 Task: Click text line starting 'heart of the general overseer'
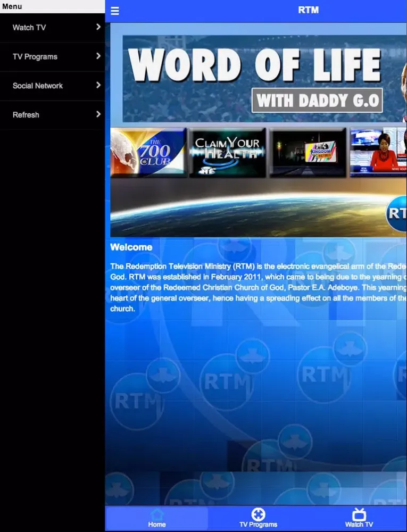pos(259,298)
